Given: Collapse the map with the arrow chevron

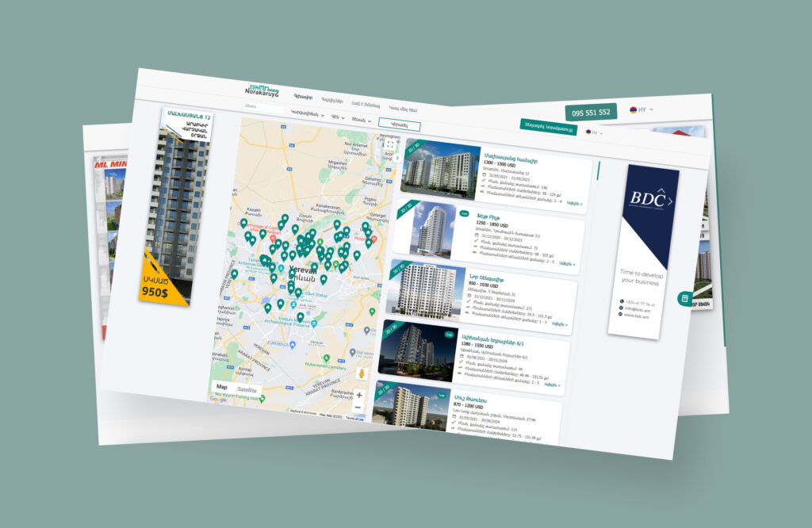Looking at the screenshot, I should (x=397, y=159).
